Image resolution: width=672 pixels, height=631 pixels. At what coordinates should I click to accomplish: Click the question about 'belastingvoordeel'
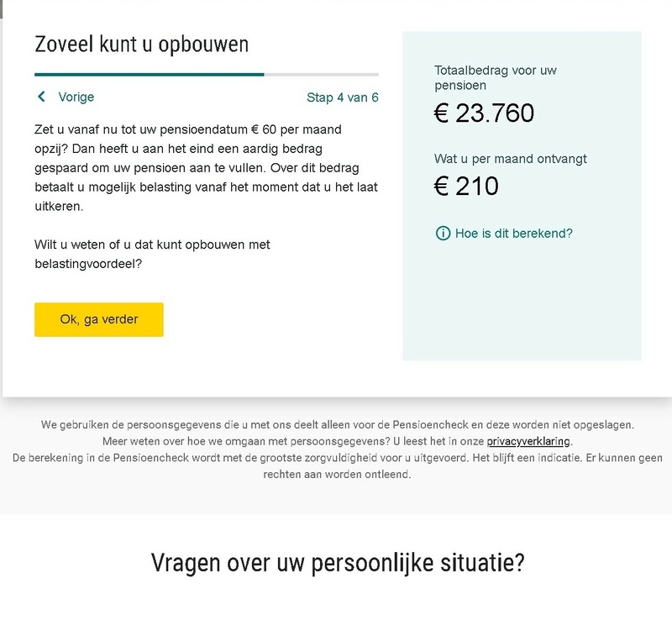152,254
